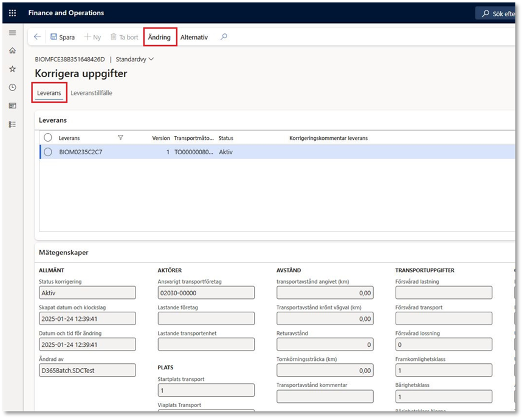Click Transportavstånd kommentar field

coord(325,397)
